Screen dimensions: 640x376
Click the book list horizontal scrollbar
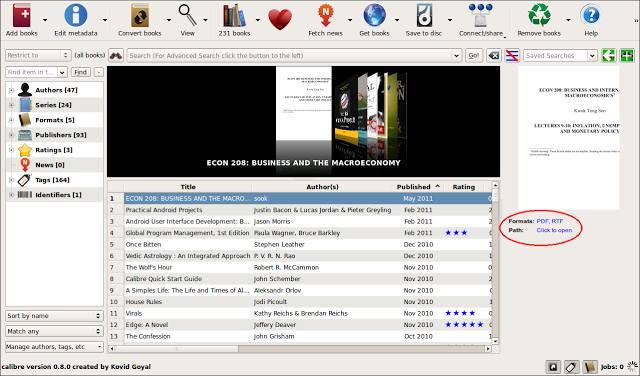pos(300,349)
